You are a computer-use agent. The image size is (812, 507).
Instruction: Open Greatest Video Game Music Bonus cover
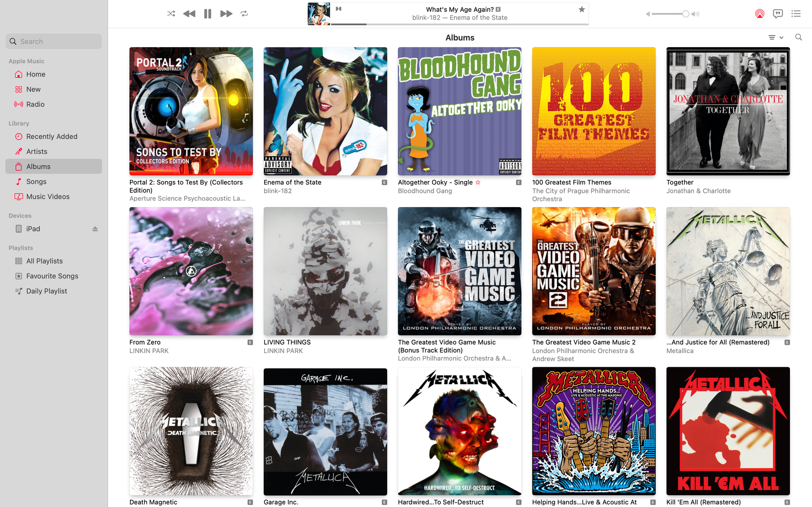coord(460,271)
